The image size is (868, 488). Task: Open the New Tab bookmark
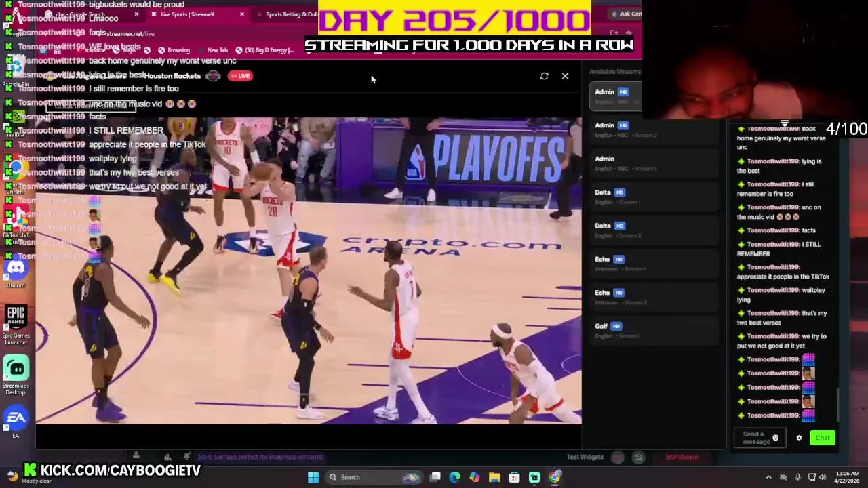click(212, 50)
